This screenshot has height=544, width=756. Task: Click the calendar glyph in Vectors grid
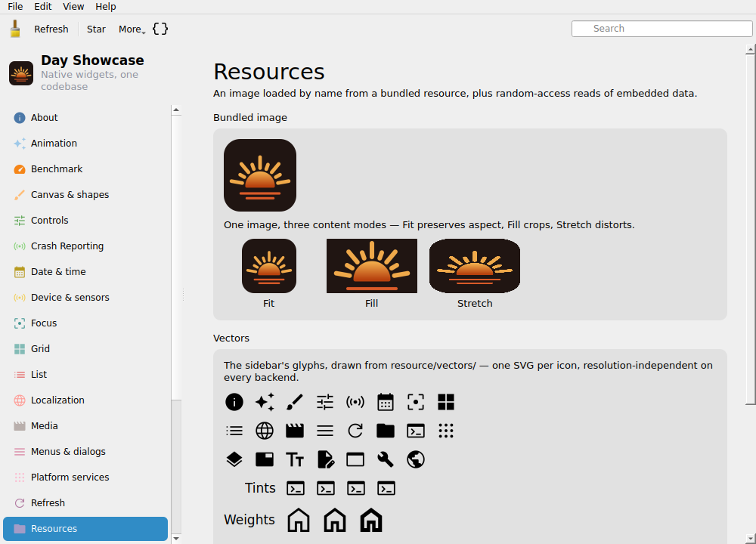click(x=386, y=402)
